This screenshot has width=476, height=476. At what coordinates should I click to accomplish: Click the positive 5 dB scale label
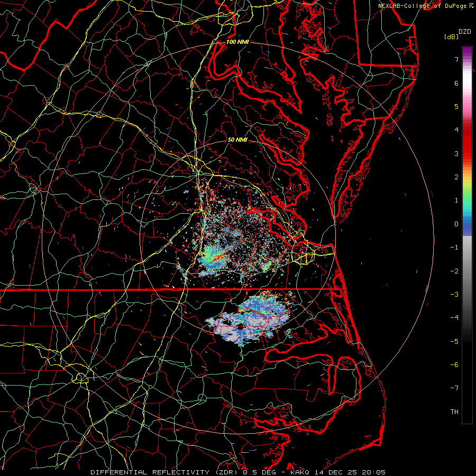pos(456,106)
